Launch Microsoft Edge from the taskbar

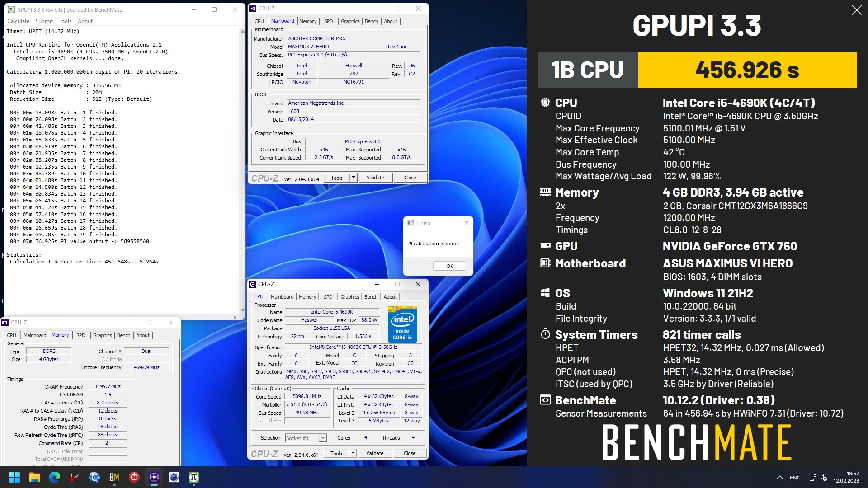(55, 477)
